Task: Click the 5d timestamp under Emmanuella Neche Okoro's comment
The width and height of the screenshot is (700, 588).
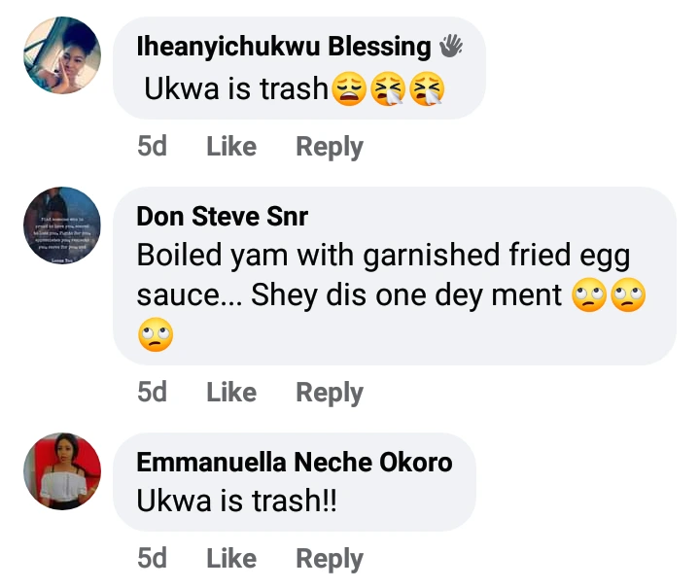Action: coord(152,559)
